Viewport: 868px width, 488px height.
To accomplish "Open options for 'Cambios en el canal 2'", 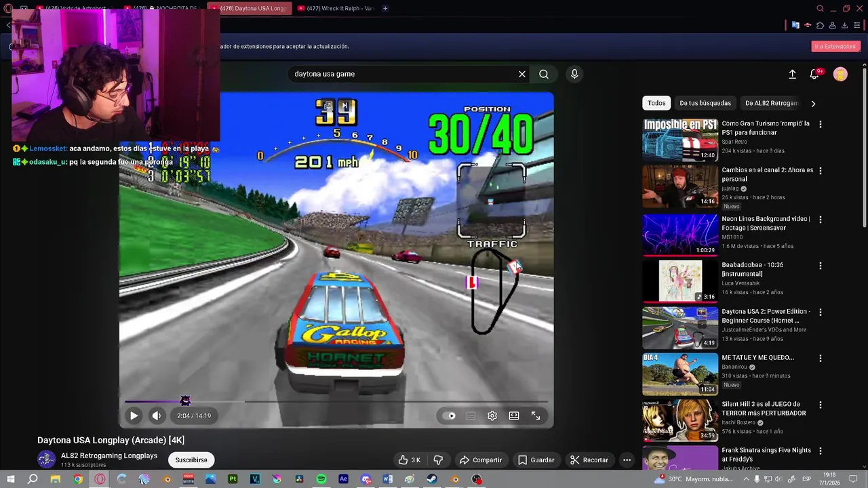I will pyautogui.click(x=821, y=171).
